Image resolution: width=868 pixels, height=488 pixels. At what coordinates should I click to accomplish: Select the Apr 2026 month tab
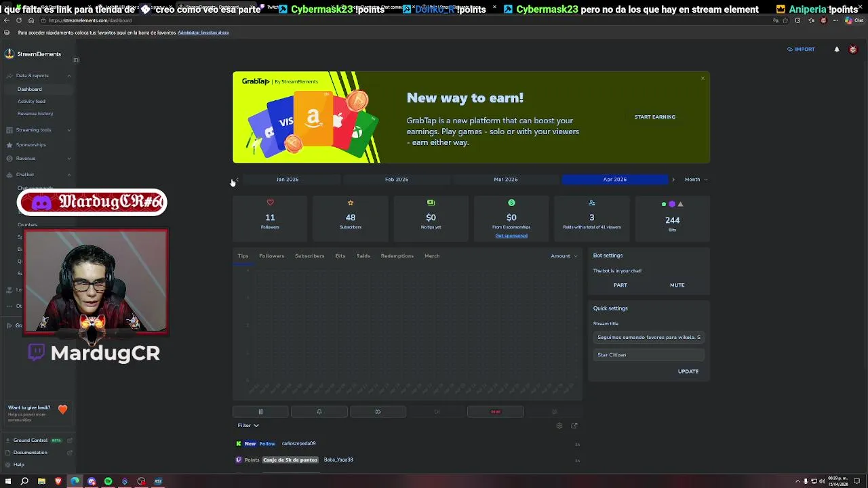click(x=615, y=180)
